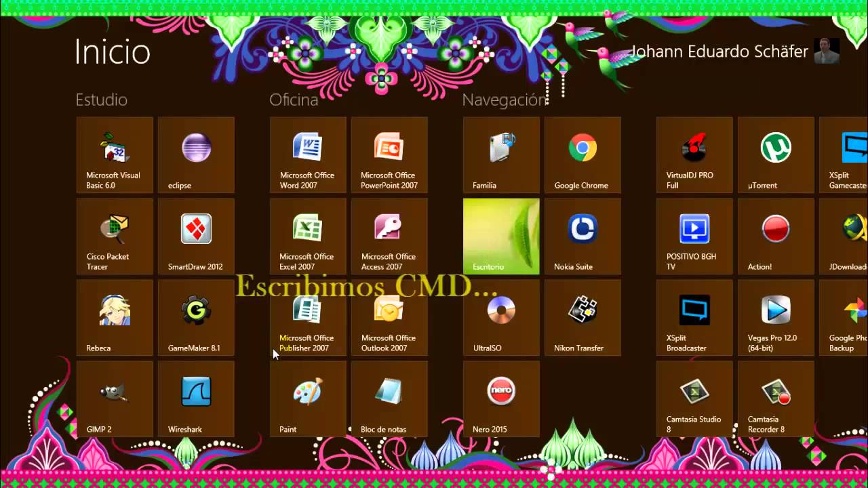Open the Nero 2015 tile
This screenshot has height=488, width=868.
[x=501, y=399]
